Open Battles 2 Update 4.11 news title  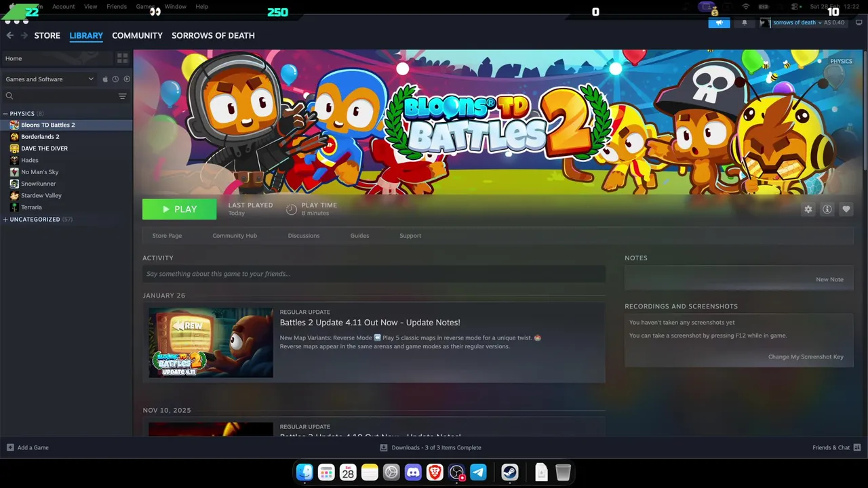(370, 323)
